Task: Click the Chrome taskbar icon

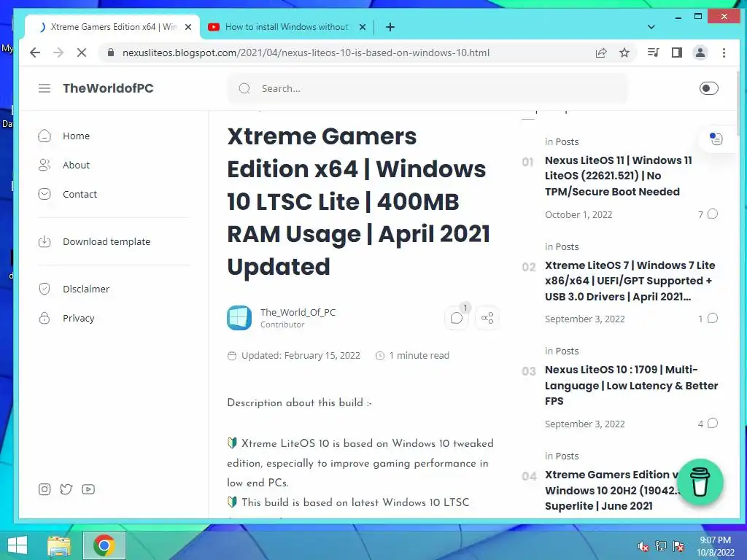Action: pos(104,545)
